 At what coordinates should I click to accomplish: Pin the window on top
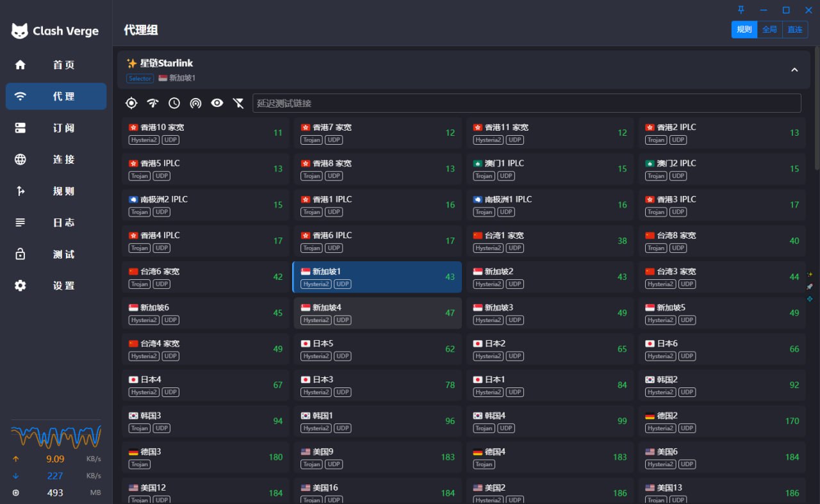(741, 10)
